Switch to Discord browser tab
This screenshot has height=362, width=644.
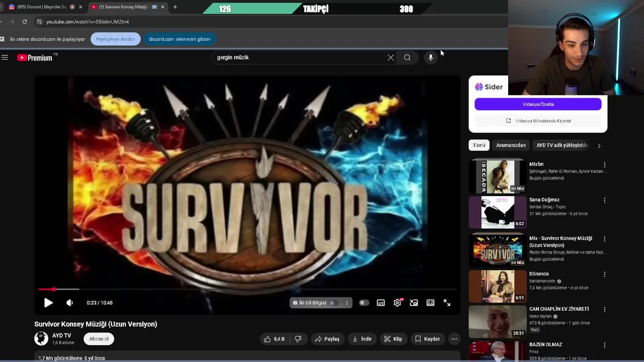tap(41, 7)
